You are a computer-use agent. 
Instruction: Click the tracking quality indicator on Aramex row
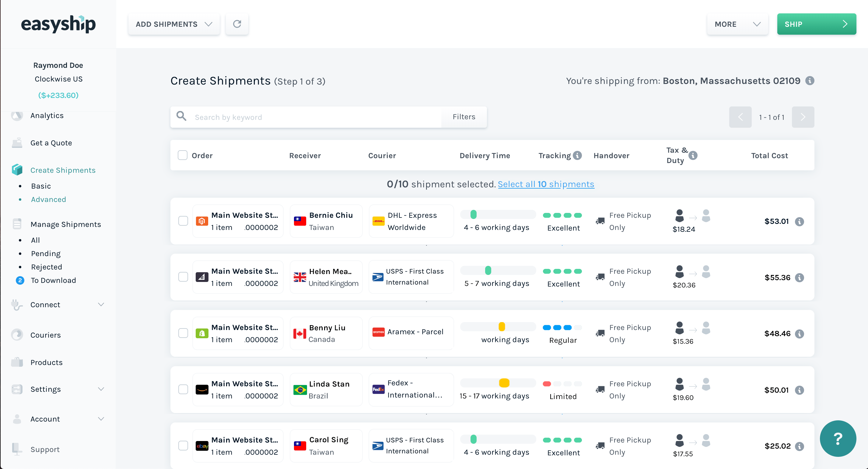(x=562, y=327)
